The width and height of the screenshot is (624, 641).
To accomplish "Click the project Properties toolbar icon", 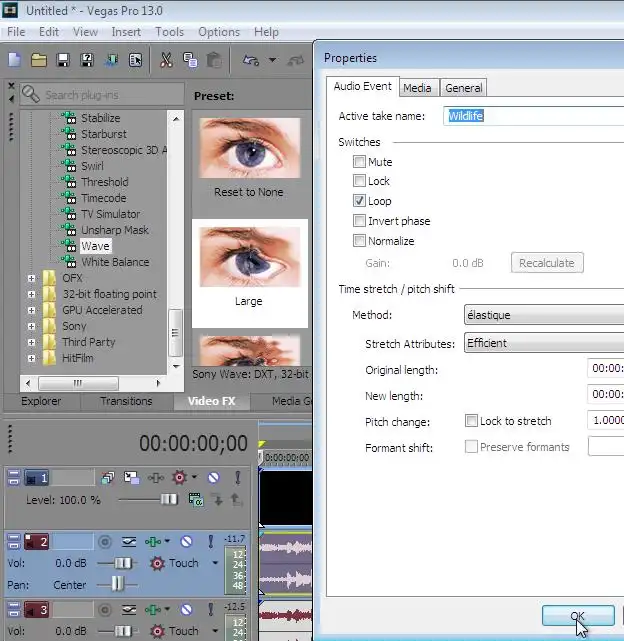I will point(135,60).
